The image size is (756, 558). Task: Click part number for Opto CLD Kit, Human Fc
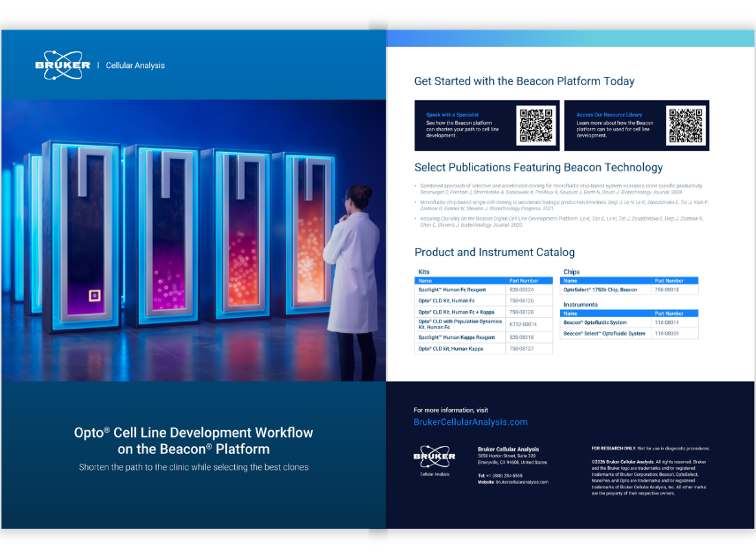point(521,301)
